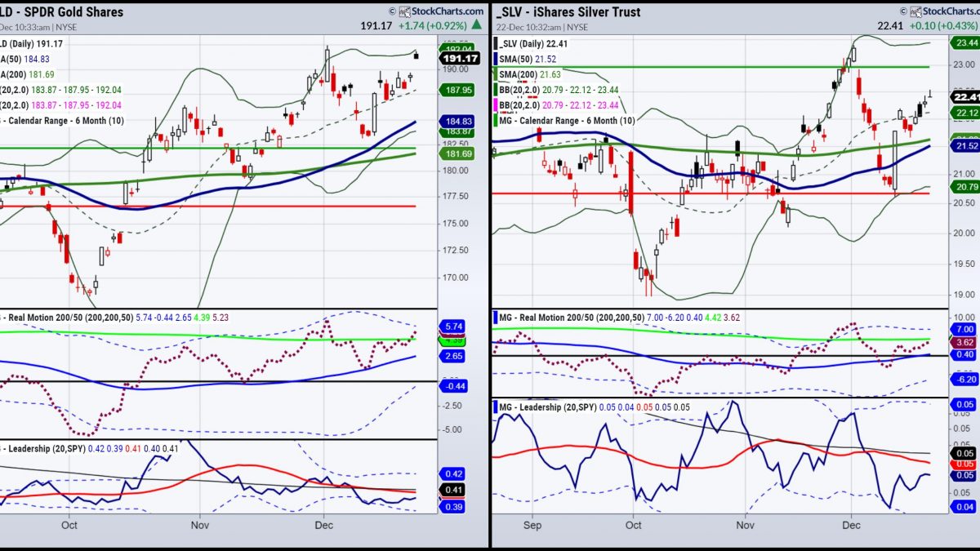Click the '(50) 184.83' legend entry on gold chart
Viewport: 980px width, 551px height.
point(25,59)
